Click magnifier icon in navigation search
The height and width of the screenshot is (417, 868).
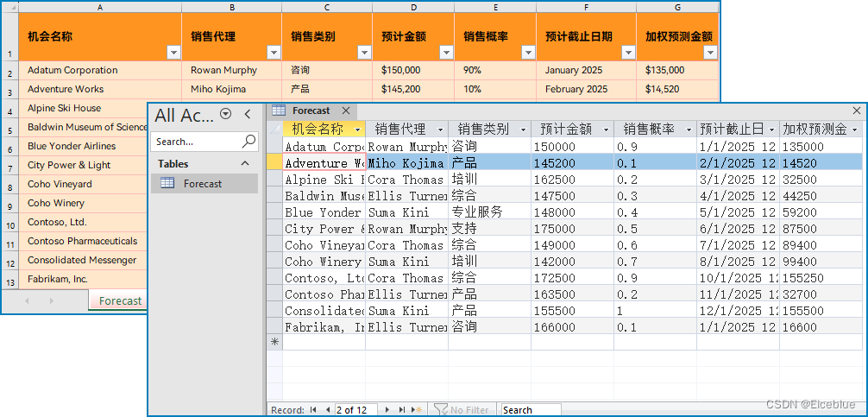tap(249, 141)
